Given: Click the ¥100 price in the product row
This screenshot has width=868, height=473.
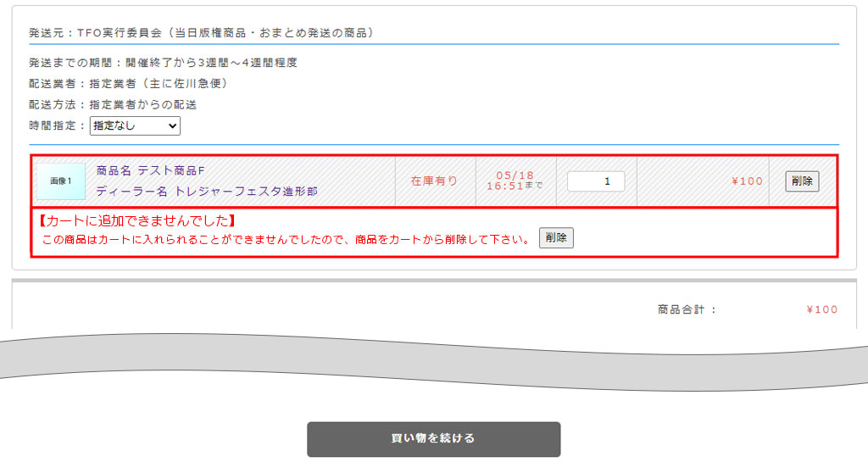Looking at the screenshot, I should click(747, 181).
